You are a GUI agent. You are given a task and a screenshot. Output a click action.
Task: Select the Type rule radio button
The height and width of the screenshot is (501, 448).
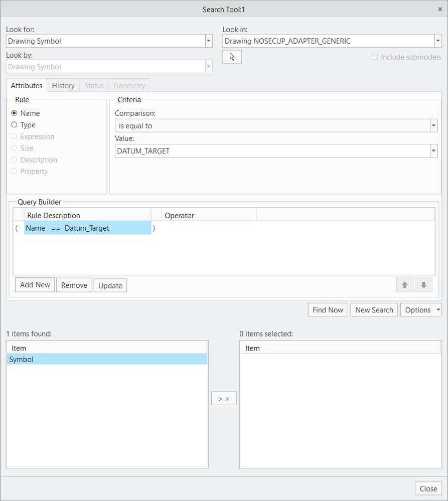click(x=14, y=124)
